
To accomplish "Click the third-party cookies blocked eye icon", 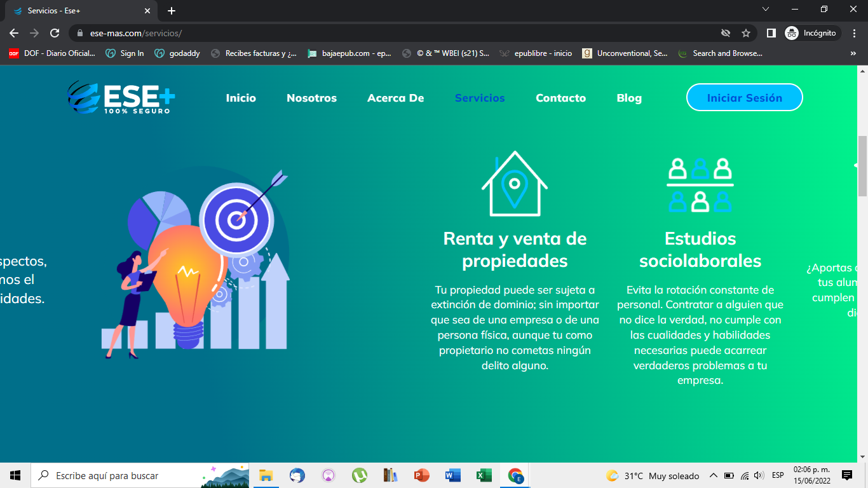I will point(725,33).
